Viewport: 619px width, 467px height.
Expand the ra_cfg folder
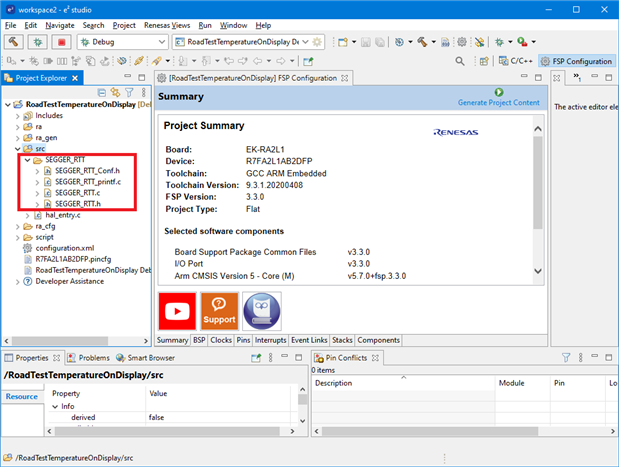pos(17,226)
